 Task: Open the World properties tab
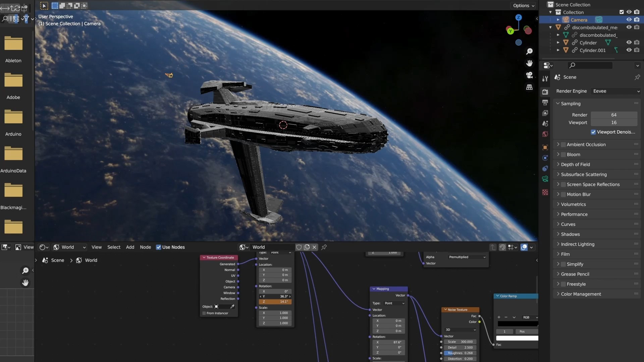(545, 134)
